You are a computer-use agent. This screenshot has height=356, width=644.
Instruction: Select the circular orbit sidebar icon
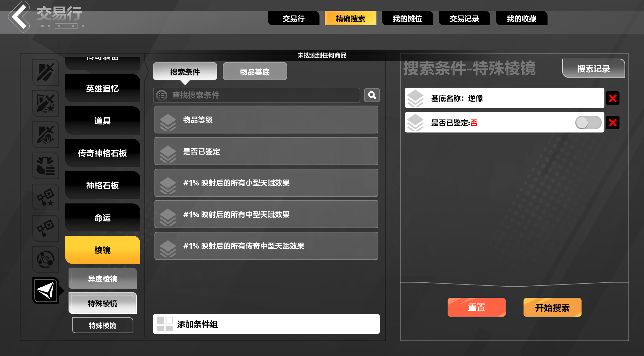coord(46,259)
